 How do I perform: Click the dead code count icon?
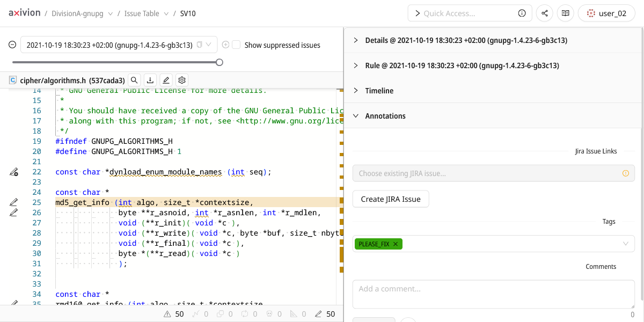pos(274,314)
